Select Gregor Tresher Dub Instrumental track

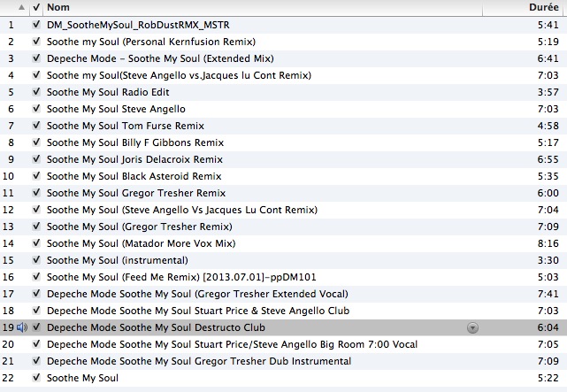(199, 361)
